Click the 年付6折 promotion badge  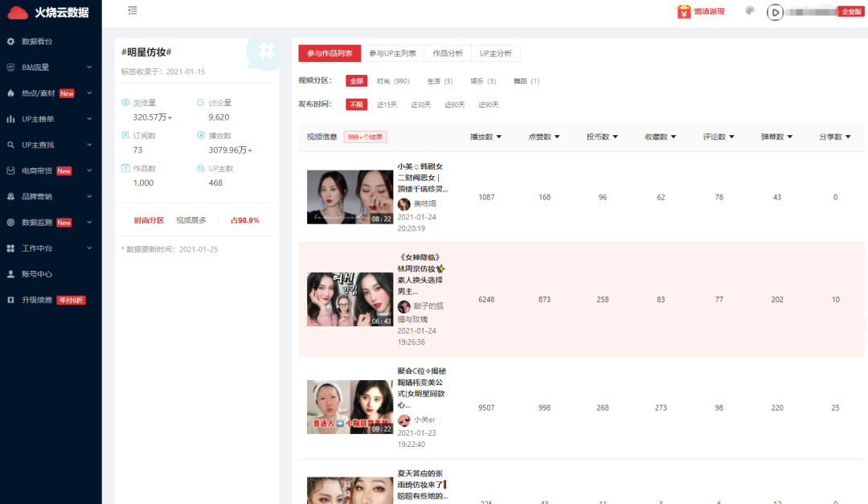click(x=71, y=300)
